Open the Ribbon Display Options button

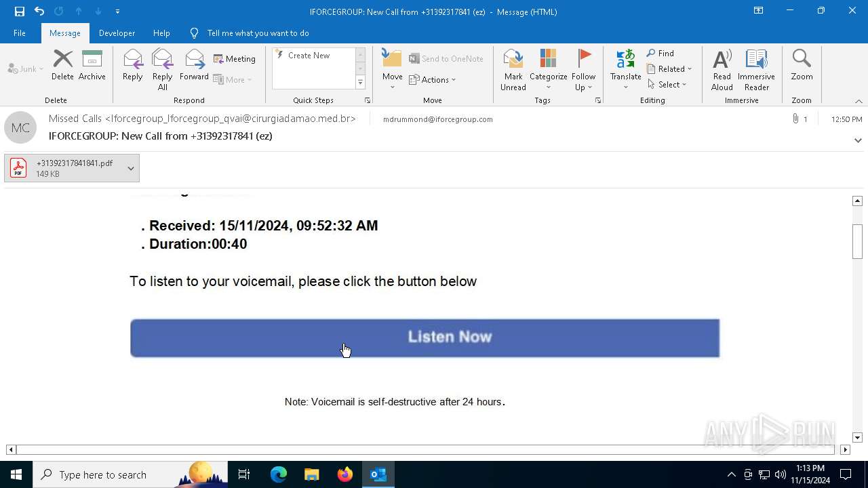point(758,11)
